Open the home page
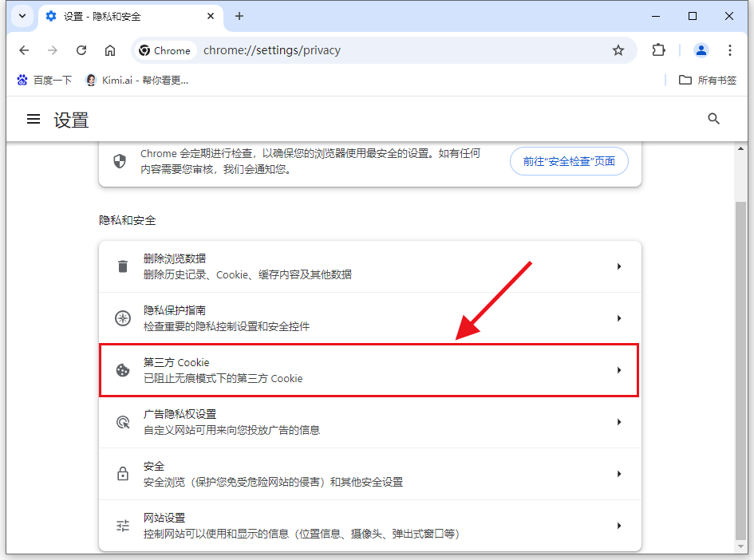 (x=110, y=50)
